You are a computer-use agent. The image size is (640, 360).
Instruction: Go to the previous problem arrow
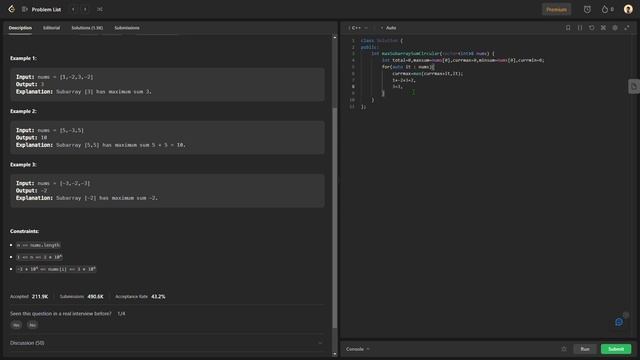click(x=73, y=9)
